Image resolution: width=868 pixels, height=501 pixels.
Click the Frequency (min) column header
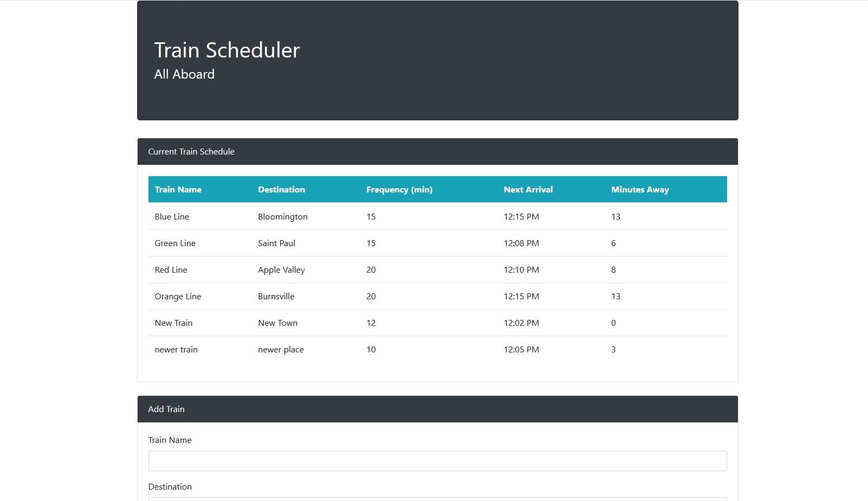pyautogui.click(x=399, y=190)
